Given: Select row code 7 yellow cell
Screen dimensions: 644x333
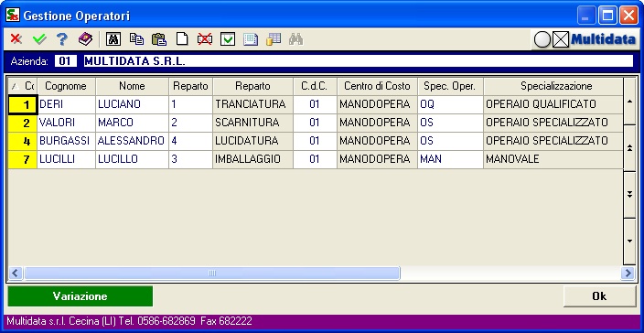Looking at the screenshot, I should pos(23,159).
